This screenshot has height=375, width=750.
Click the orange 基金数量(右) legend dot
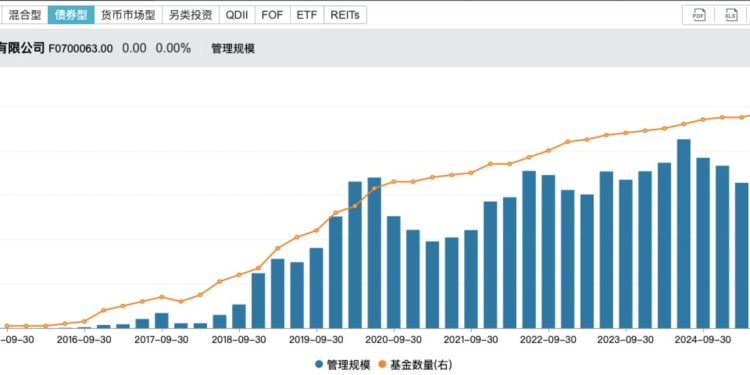[x=383, y=365]
